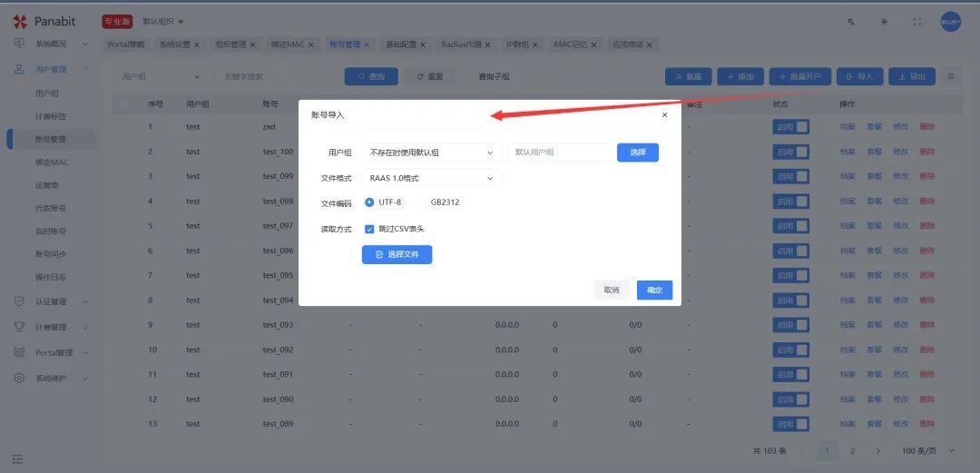Switch to the Portal策略 tab

(126, 44)
